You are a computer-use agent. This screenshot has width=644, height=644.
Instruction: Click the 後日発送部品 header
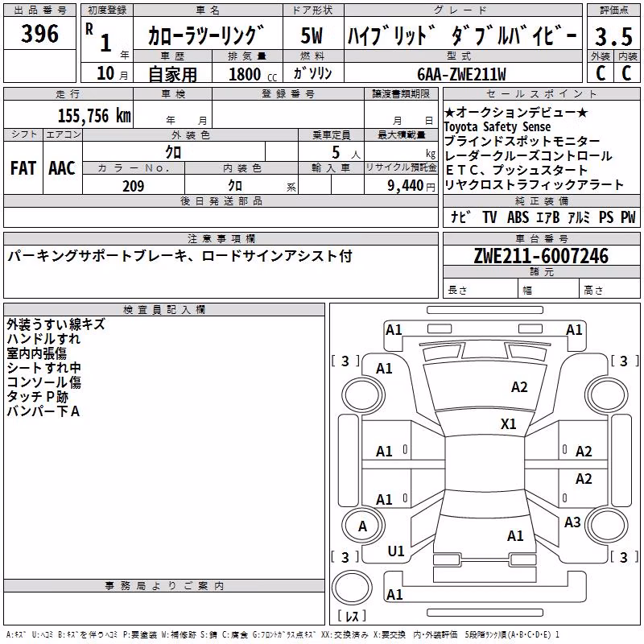pos(221,200)
